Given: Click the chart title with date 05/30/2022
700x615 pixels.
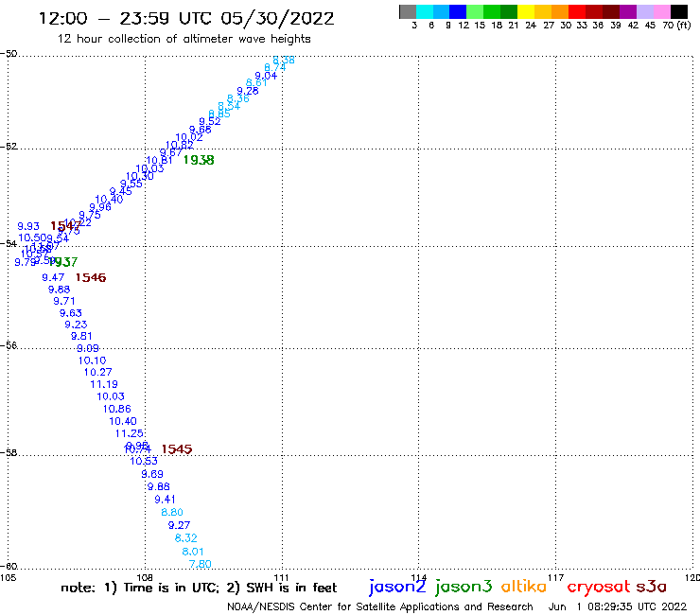Looking at the screenshot, I should point(186,18).
